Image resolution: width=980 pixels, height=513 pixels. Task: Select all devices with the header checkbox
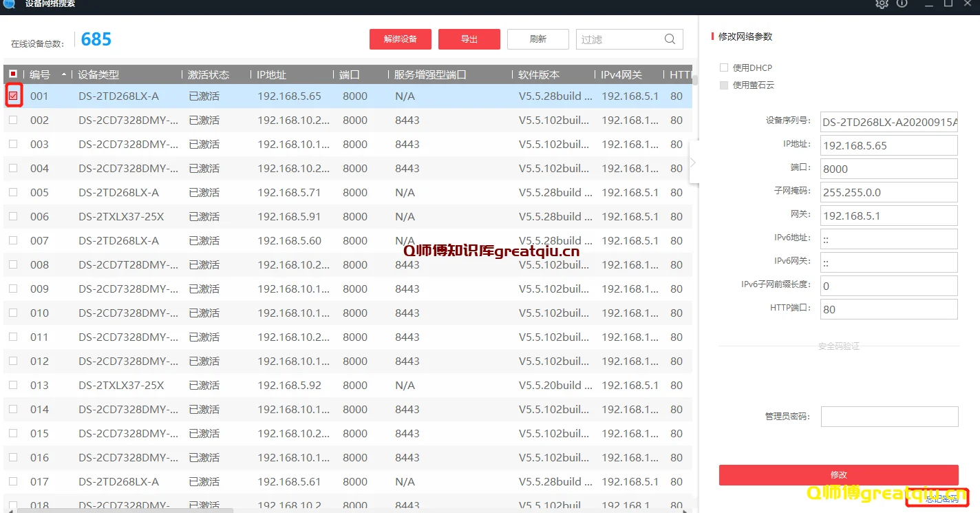12,73
